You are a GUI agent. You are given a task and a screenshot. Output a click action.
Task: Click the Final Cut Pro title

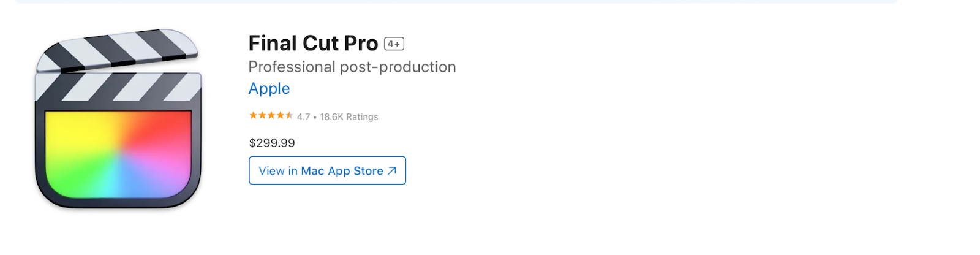[x=313, y=44]
